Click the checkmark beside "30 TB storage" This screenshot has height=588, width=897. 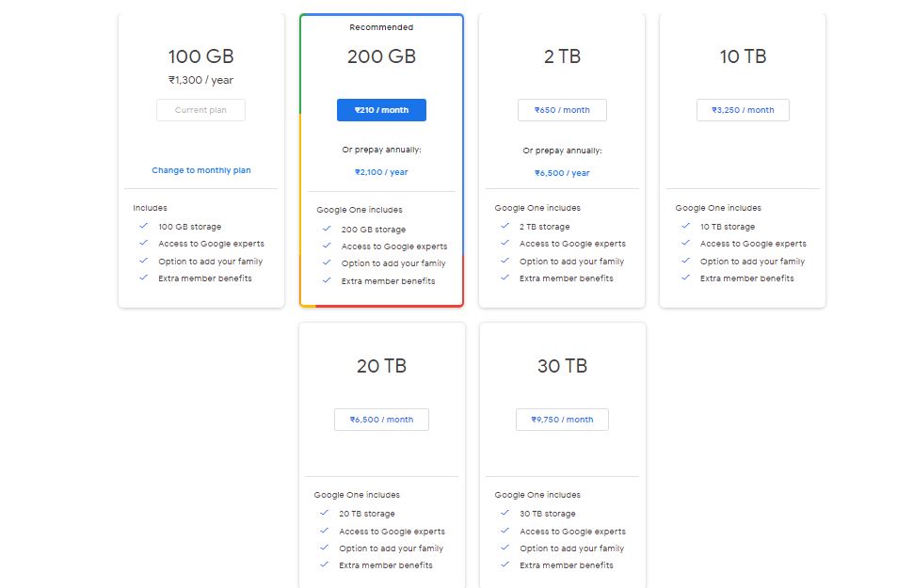tap(504, 513)
